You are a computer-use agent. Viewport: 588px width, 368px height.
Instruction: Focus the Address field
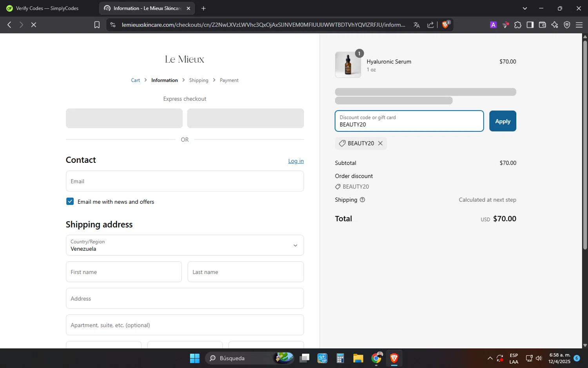185,298
